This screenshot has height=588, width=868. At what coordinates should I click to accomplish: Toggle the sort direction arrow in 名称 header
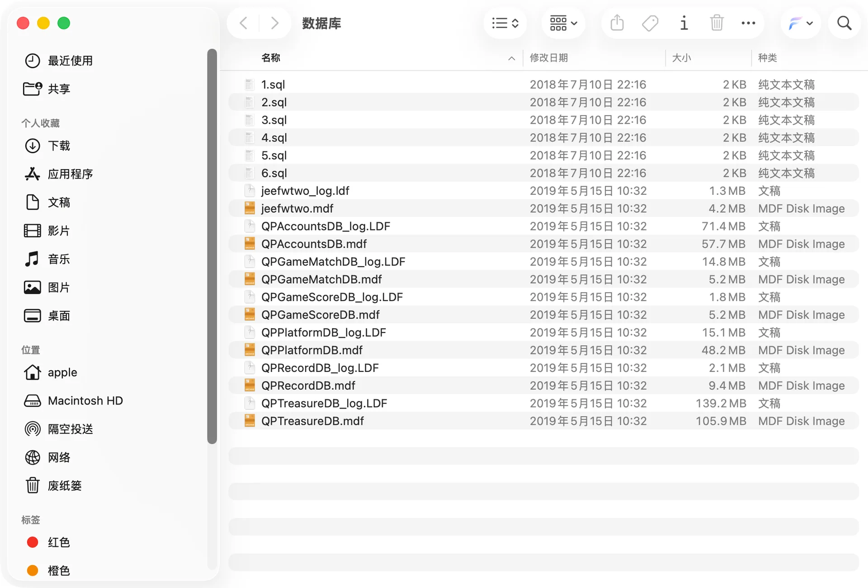click(x=511, y=58)
